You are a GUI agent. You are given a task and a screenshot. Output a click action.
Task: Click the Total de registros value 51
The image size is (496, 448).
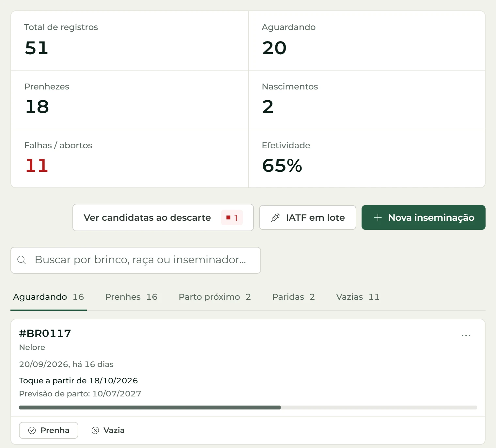[x=37, y=48]
